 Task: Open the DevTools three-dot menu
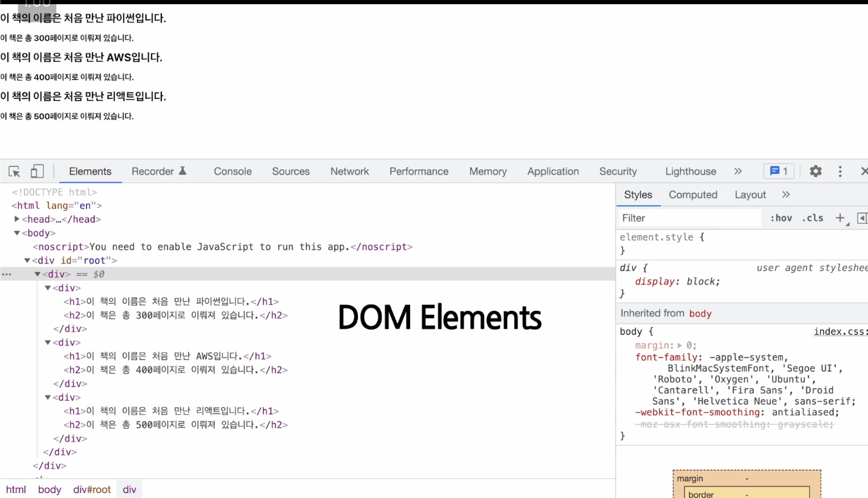(840, 172)
